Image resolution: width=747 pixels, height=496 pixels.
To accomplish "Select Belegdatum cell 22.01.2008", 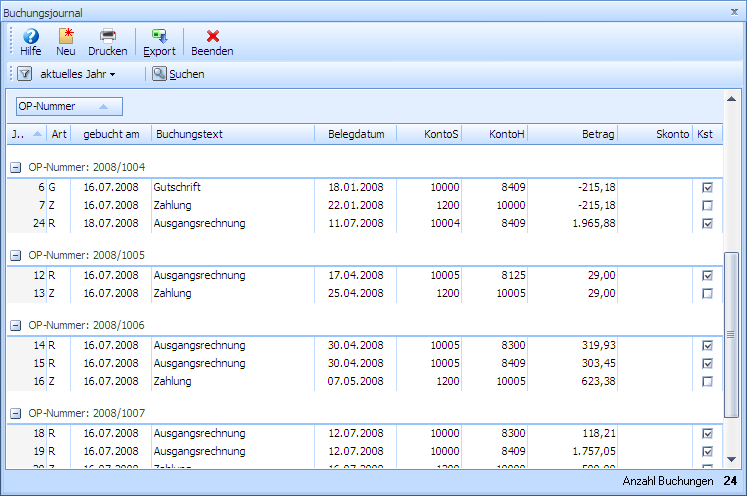I will click(x=355, y=205).
